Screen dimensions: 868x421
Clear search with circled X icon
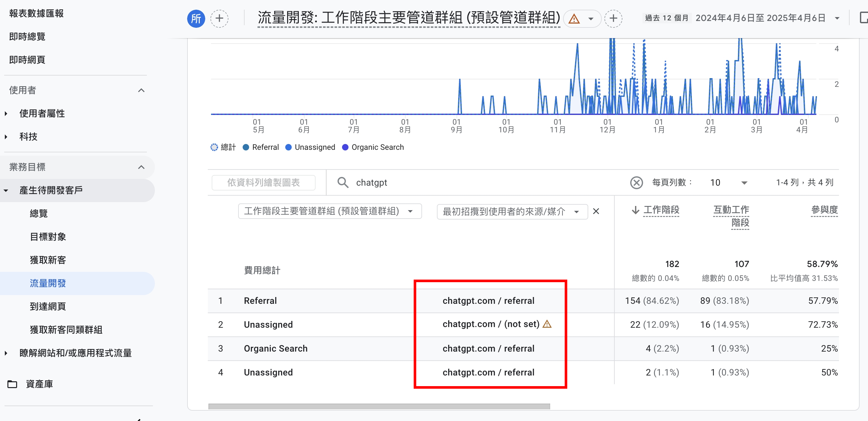(637, 183)
